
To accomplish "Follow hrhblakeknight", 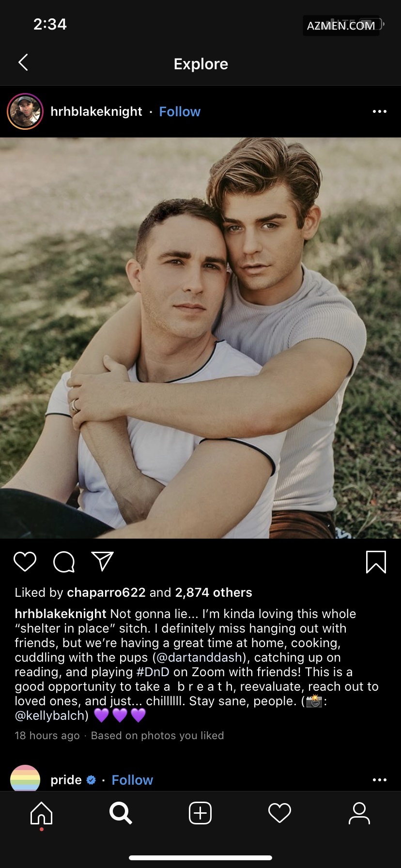I will coord(180,111).
